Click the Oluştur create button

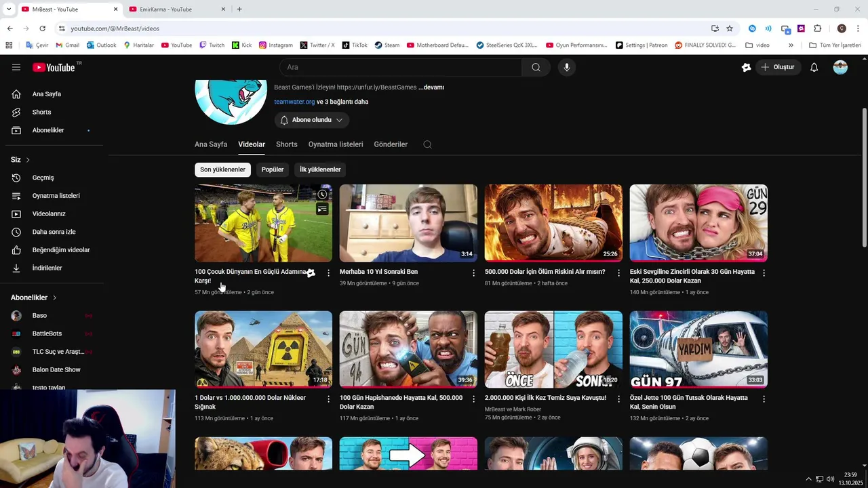pos(778,67)
